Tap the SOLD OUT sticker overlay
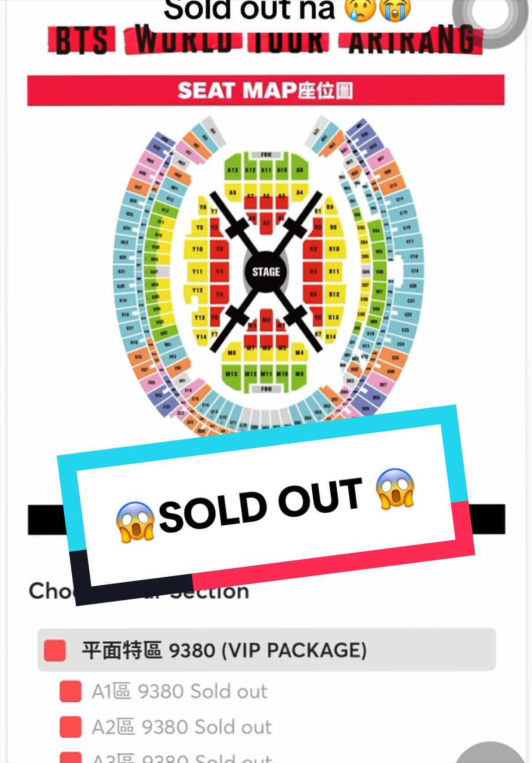532x763 pixels. (266, 505)
